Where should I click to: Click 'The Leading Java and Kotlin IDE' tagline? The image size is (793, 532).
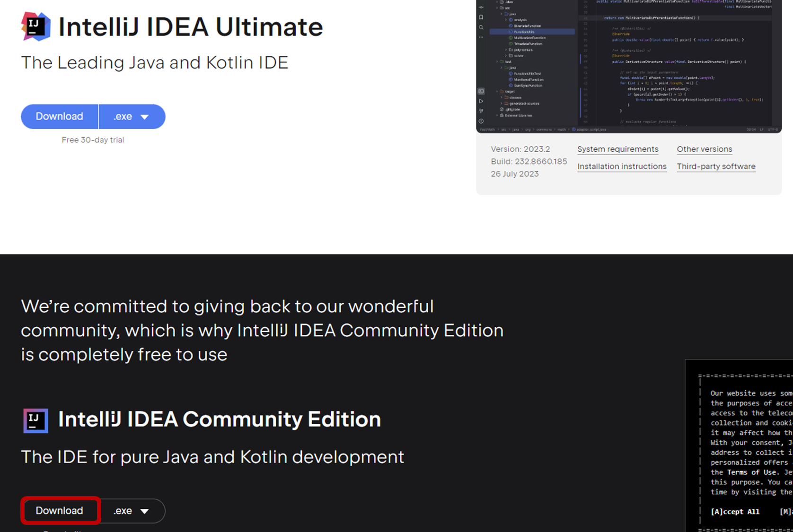tap(155, 62)
